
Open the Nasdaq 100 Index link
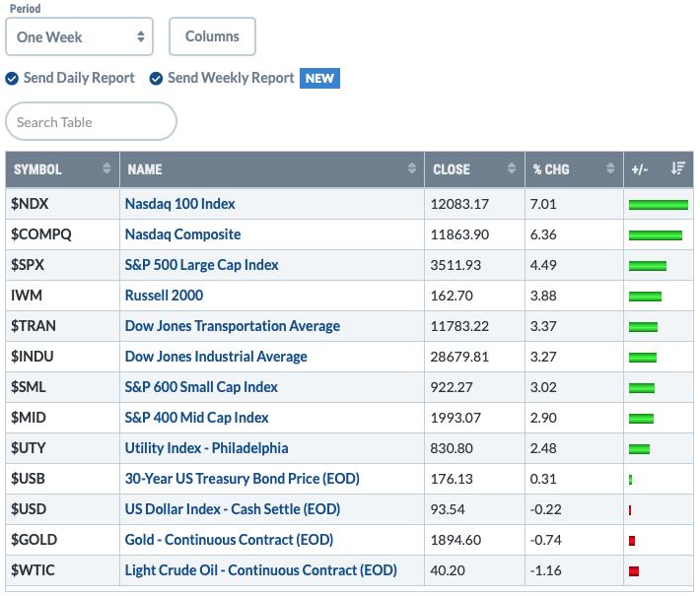click(x=179, y=204)
